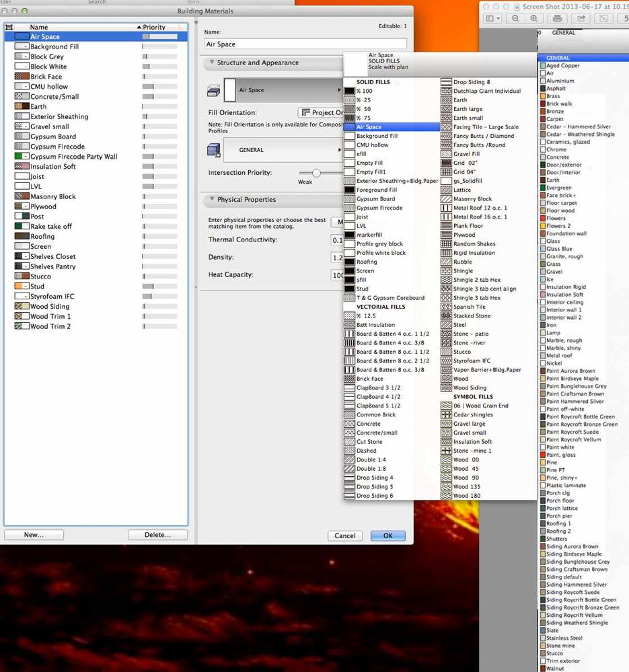
Task: Click the Brick Face hatch icon in Vectorial Fills
Action: (350, 379)
